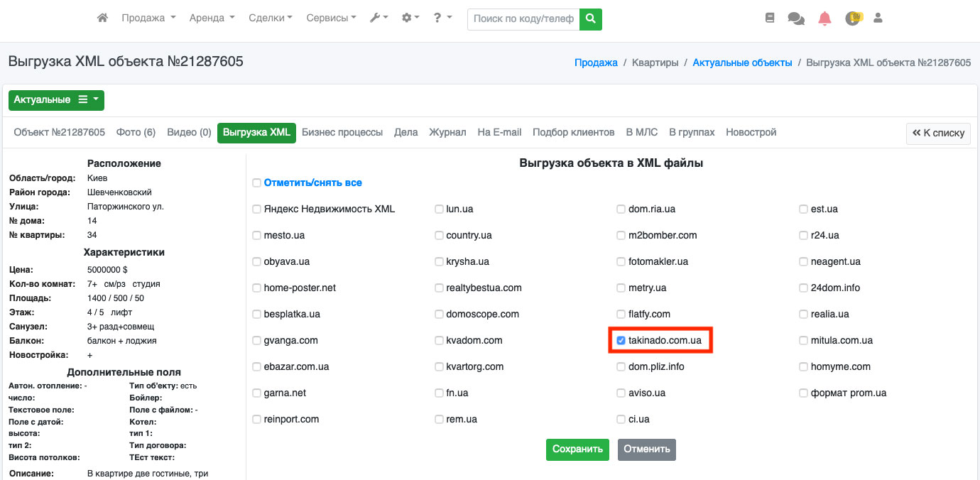Open the gear settings menu
Screen dimensions: 980x480
coord(410,18)
